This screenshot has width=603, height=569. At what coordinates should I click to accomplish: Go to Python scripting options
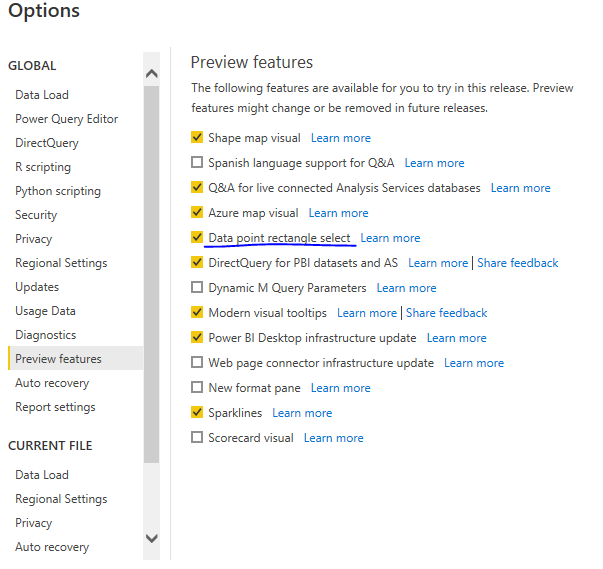point(58,191)
